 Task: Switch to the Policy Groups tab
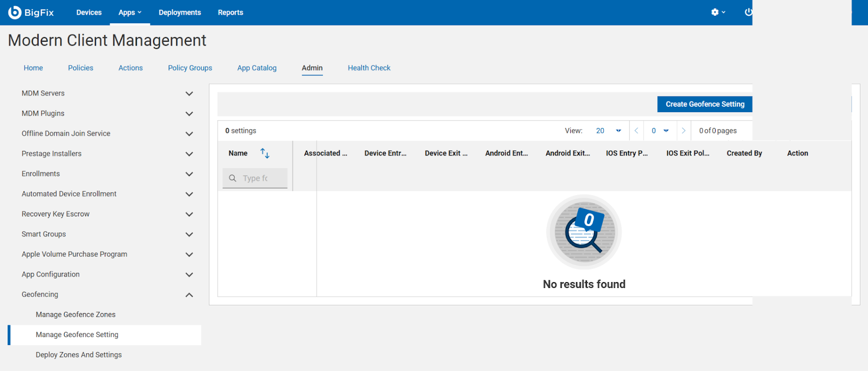[190, 68]
